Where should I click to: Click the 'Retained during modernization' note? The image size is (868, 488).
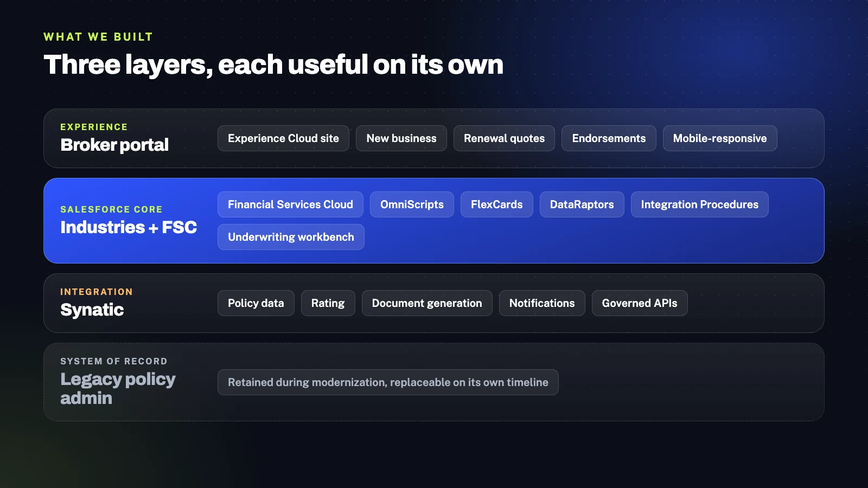[388, 382]
